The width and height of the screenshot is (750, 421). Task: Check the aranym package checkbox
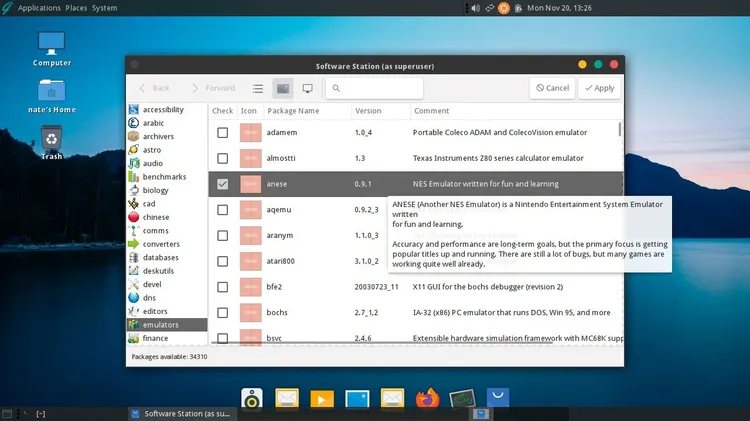(222, 235)
